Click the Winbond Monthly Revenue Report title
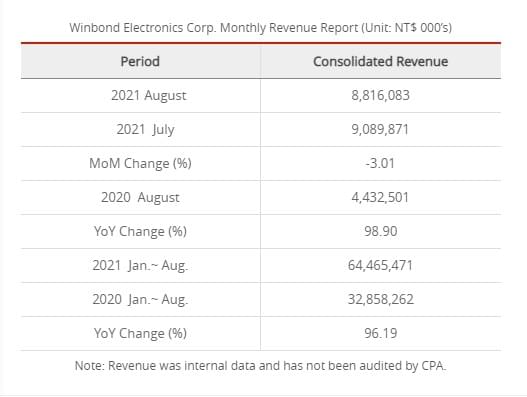 tap(260, 28)
